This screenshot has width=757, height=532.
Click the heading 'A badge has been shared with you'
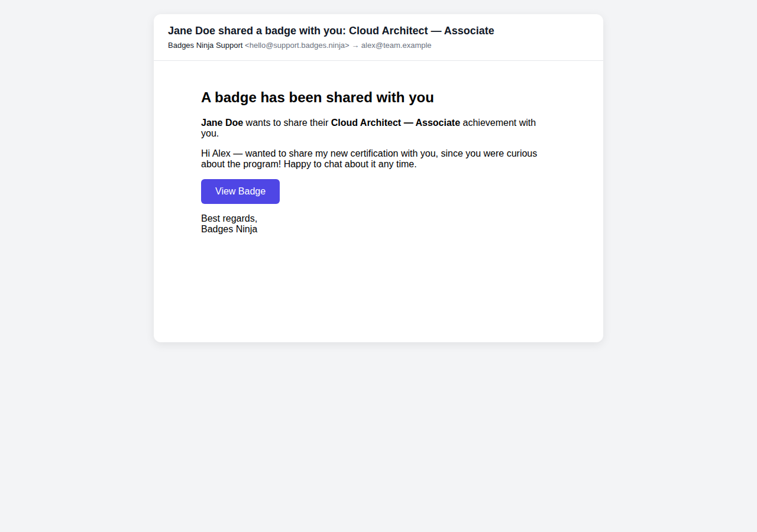point(317,98)
